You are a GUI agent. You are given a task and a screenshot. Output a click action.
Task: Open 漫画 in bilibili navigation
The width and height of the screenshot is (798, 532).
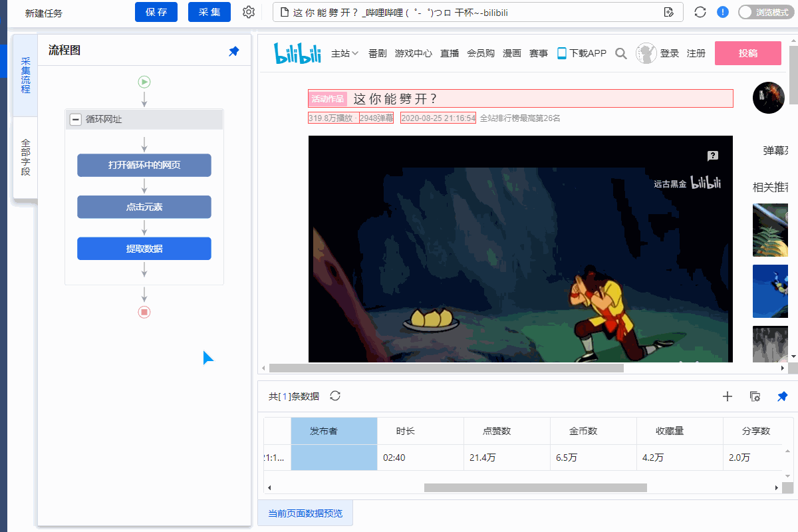pyautogui.click(x=512, y=53)
